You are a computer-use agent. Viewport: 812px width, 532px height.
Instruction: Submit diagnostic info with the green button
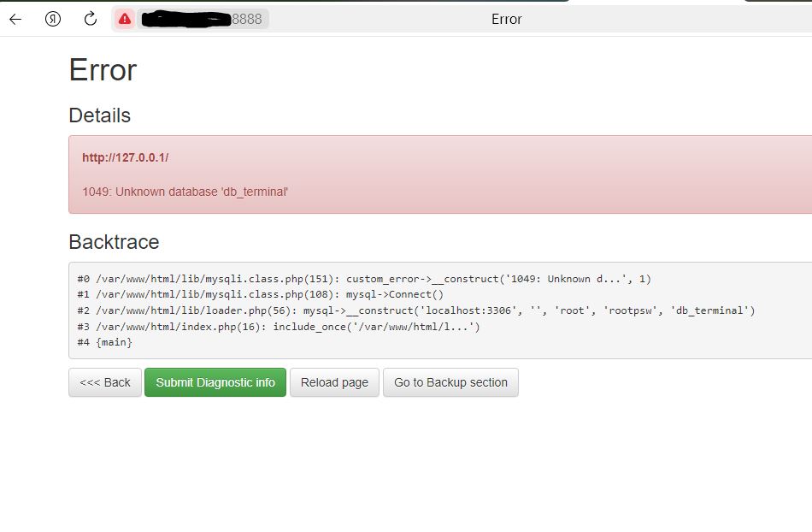click(x=215, y=382)
